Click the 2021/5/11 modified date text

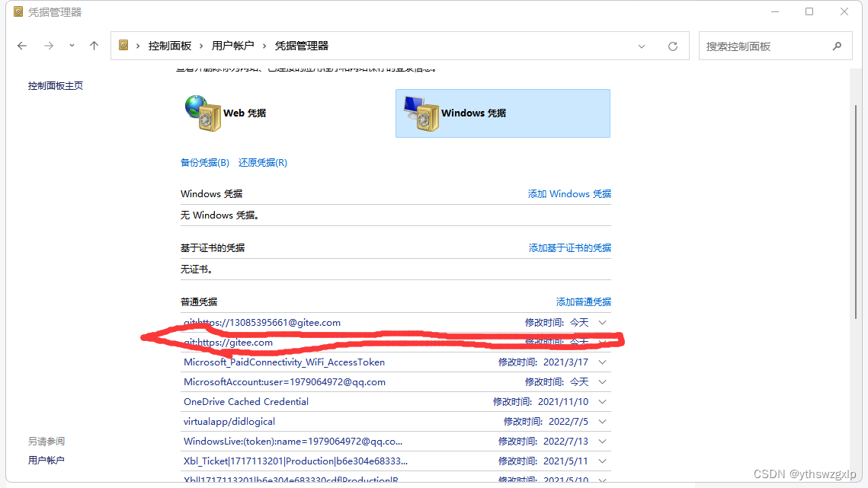(x=565, y=461)
